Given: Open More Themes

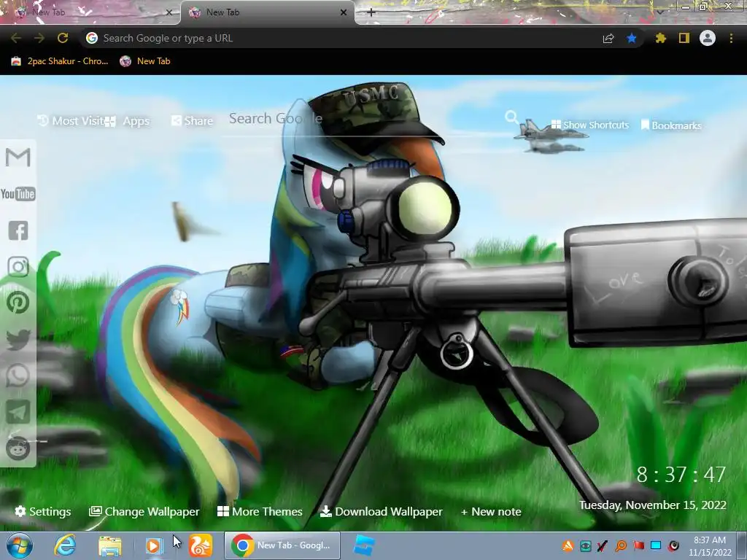Looking at the screenshot, I should (260, 511).
